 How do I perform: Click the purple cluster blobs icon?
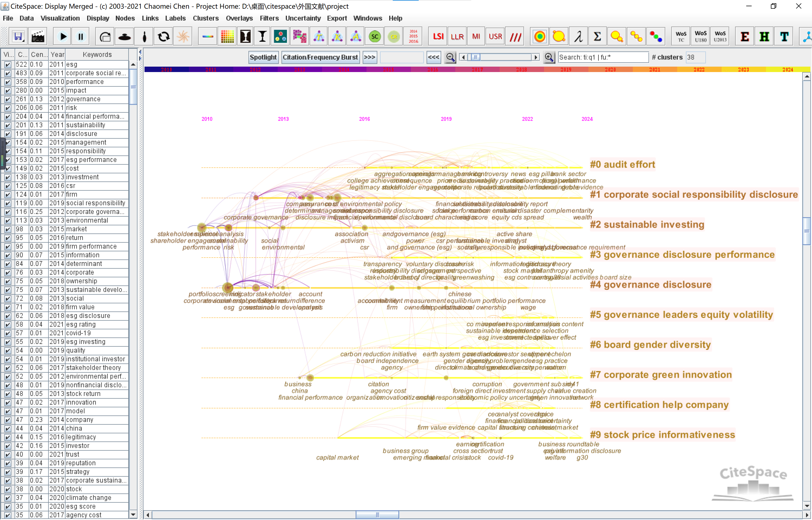pyautogui.click(x=300, y=37)
